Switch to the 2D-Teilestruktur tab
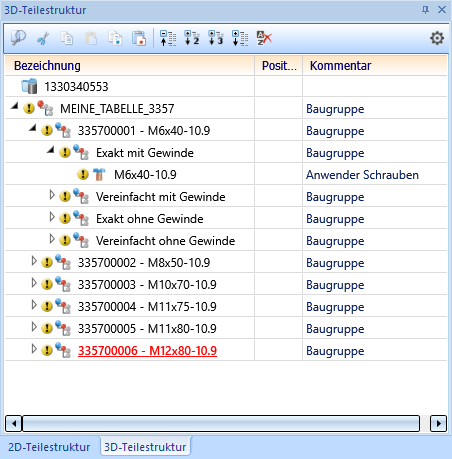The width and height of the screenshot is (452, 459). coord(49,447)
